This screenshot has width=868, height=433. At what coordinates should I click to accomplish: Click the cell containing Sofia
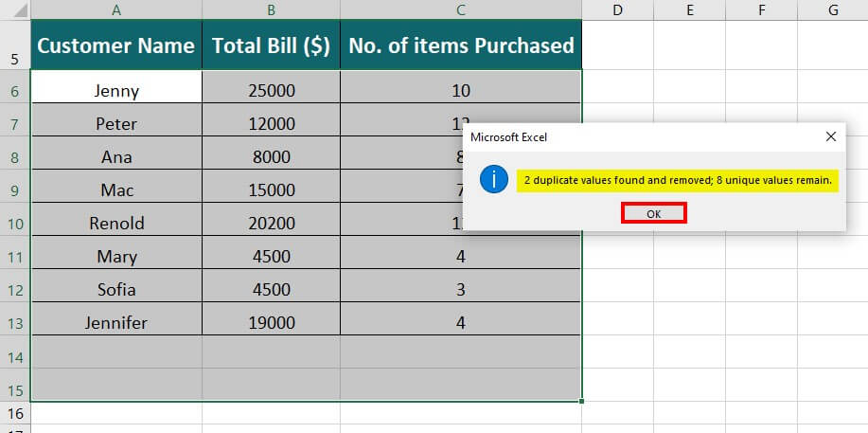(x=116, y=286)
